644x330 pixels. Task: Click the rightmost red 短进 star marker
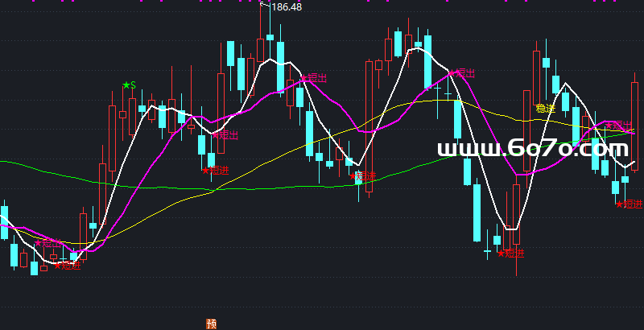click(630, 204)
